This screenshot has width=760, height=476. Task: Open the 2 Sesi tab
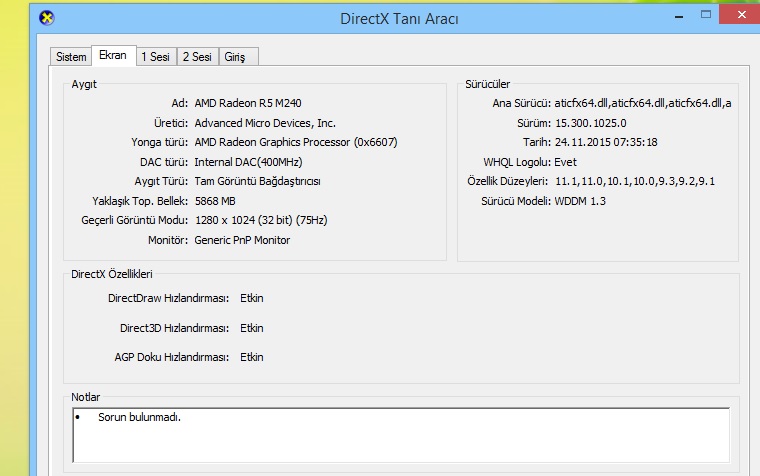[x=197, y=57]
